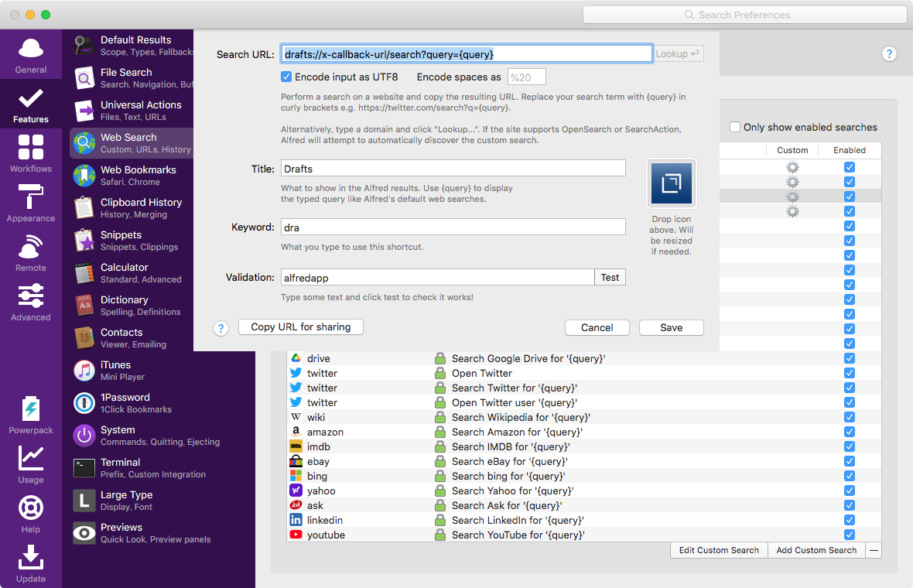Click the Lookup button

(x=678, y=53)
